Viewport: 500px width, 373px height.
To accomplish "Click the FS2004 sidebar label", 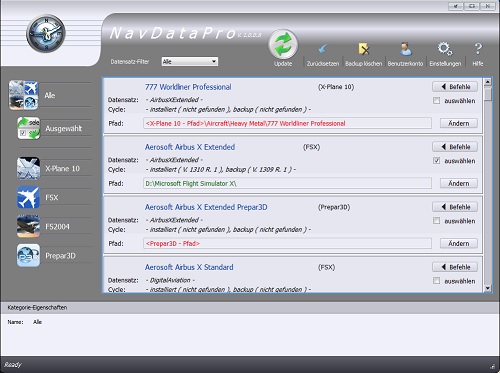I will click(57, 227).
